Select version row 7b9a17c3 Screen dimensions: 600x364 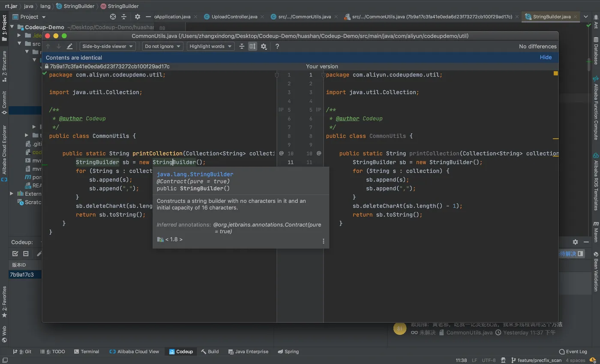[x=25, y=274]
